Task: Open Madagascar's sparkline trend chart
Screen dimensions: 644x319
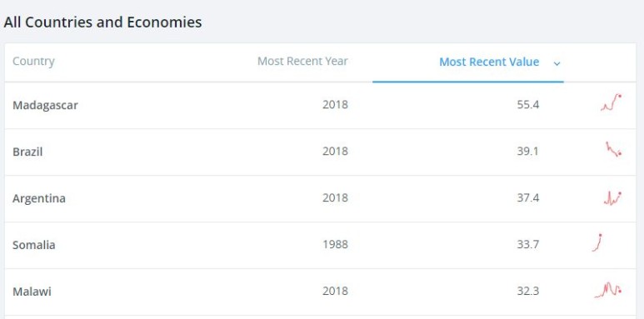Action: [611, 102]
